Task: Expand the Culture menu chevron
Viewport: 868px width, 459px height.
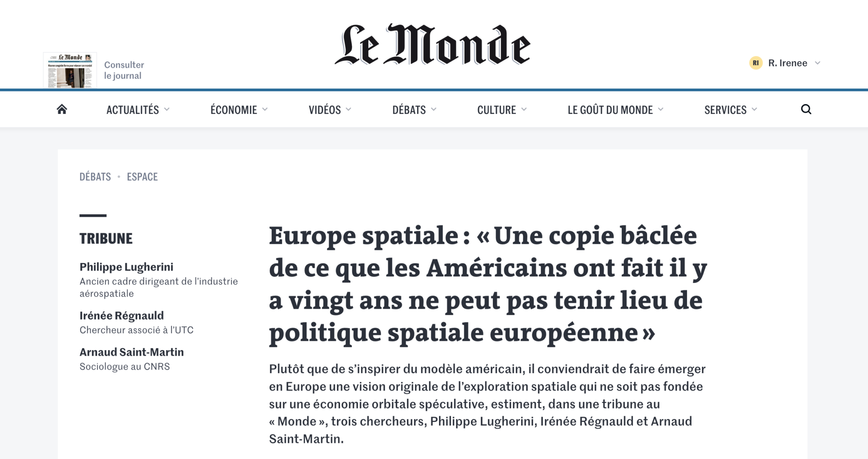Action: point(524,109)
